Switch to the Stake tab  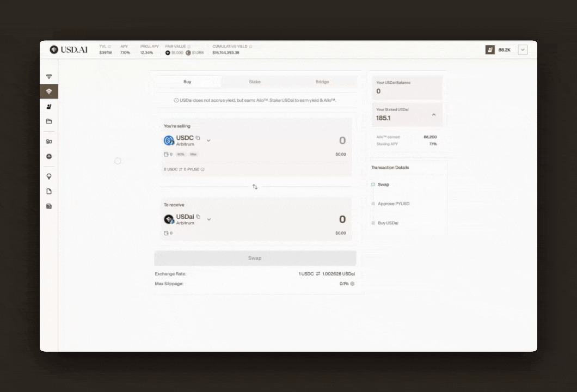coord(255,82)
